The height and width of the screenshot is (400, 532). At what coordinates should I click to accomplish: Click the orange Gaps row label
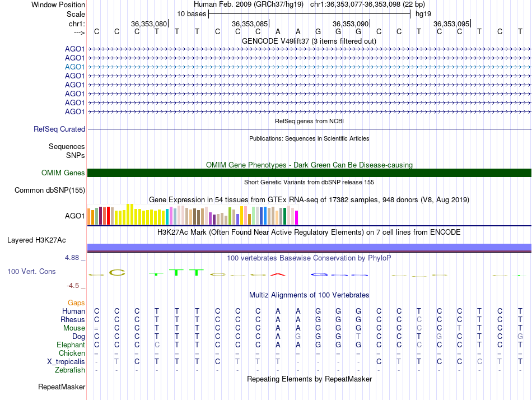76,303
